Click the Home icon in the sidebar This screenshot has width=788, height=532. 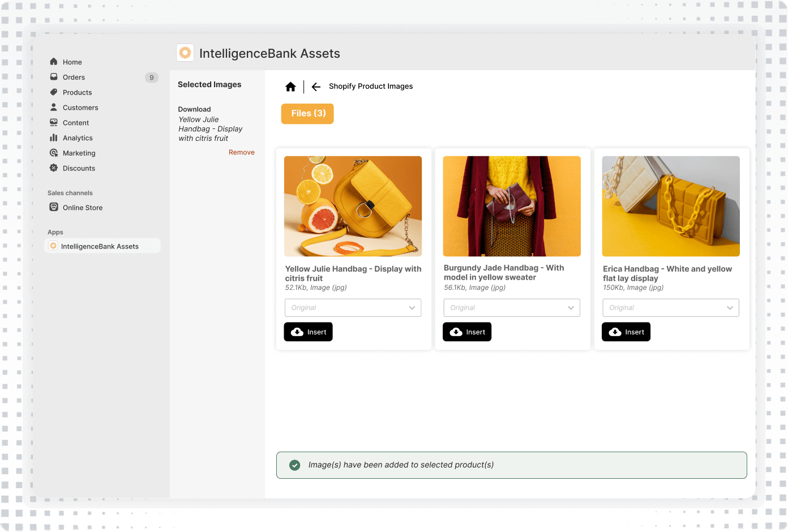tap(54, 62)
